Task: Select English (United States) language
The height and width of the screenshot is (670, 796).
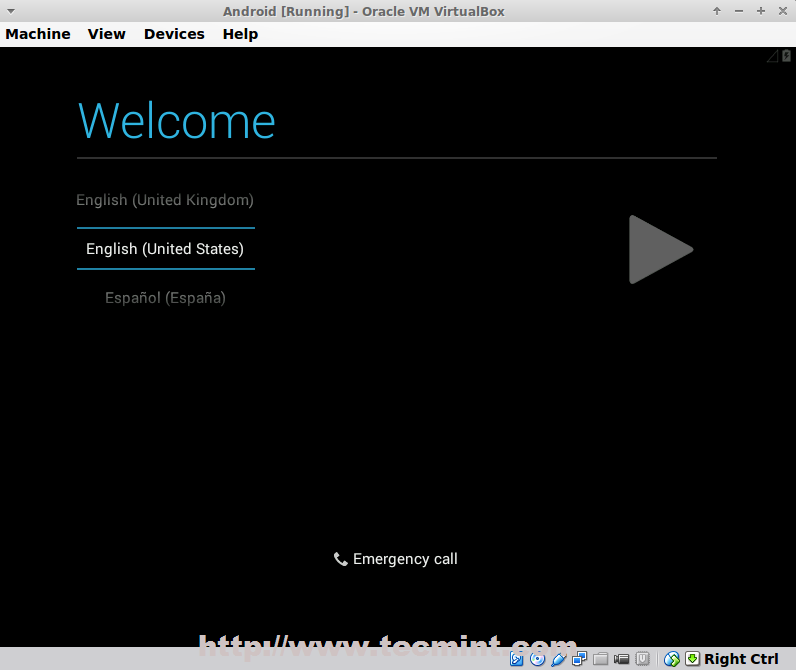Action: click(165, 249)
